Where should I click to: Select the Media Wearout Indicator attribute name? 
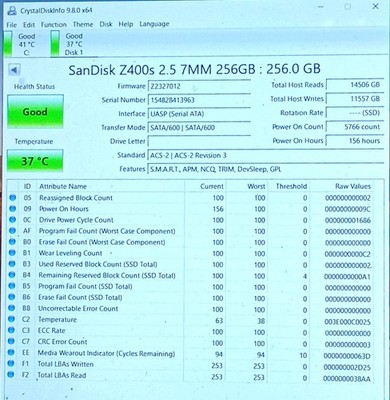[x=106, y=353]
